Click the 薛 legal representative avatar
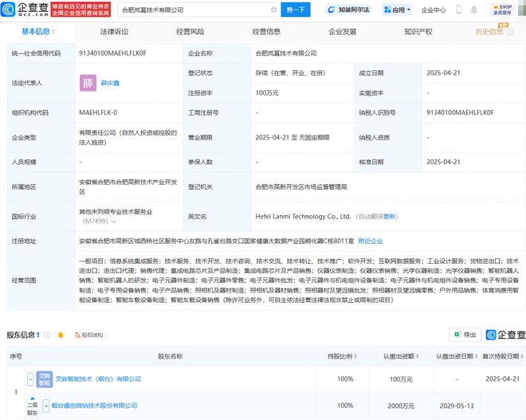Screen dimensions: 526x420 tap(88, 83)
